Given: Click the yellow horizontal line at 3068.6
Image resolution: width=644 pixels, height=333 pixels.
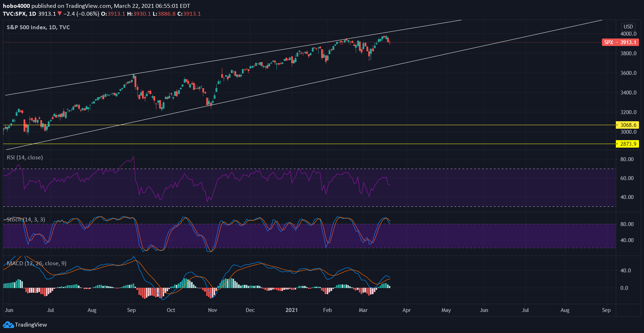Looking at the screenshot, I should [309, 125].
